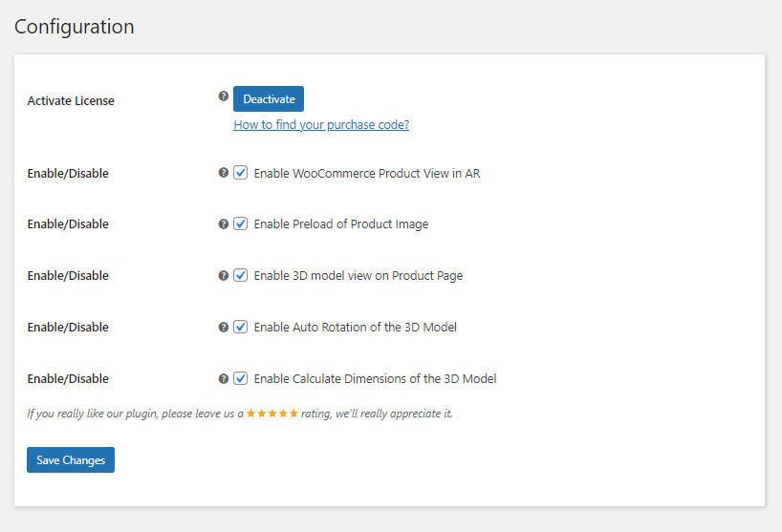Uncheck Calculate Dimensions of the 3D Model
The height and width of the screenshot is (532, 782).
[x=240, y=378]
